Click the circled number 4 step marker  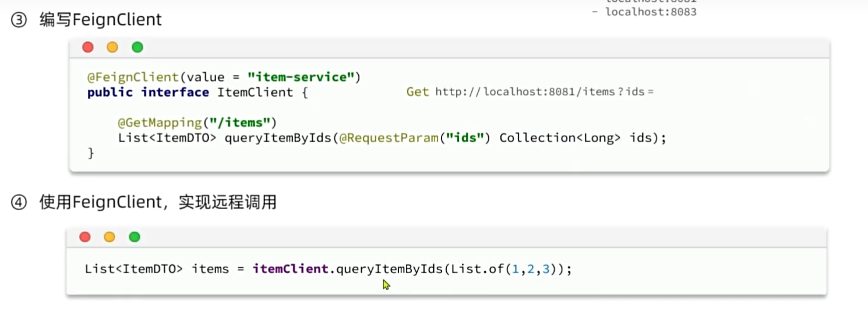tap(19, 203)
